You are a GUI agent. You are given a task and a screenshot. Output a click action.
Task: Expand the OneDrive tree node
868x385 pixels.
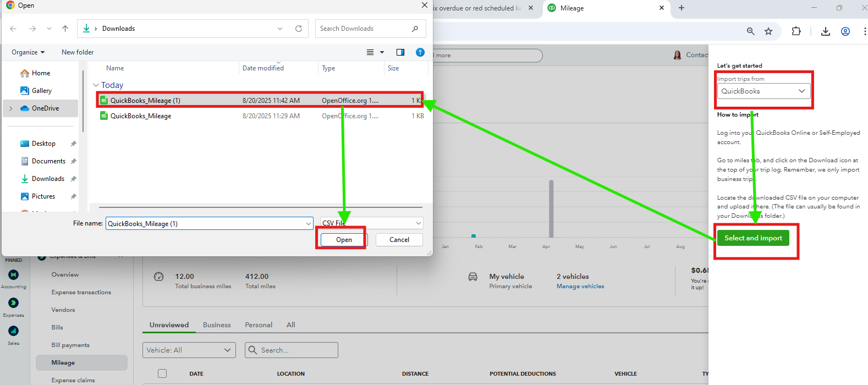11,108
